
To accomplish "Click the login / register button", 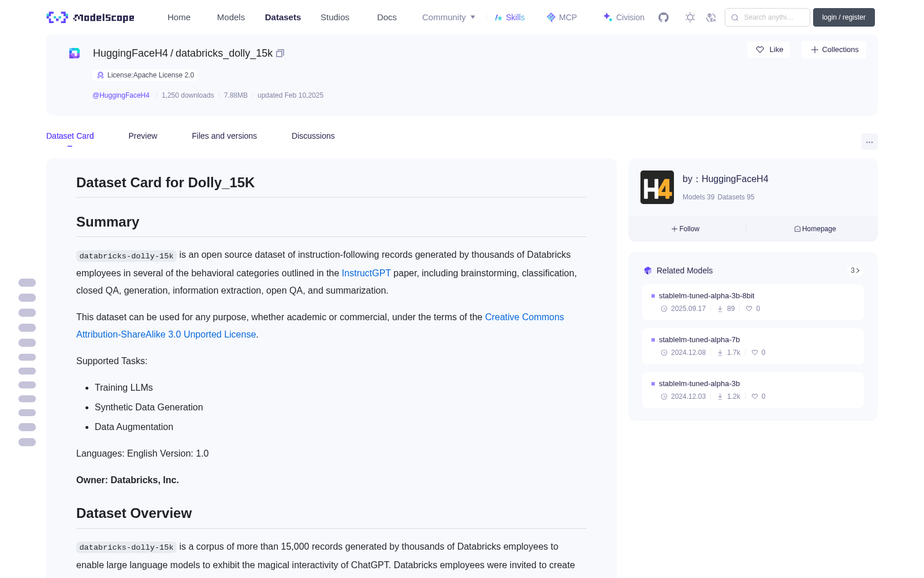I will click(844, 17).
